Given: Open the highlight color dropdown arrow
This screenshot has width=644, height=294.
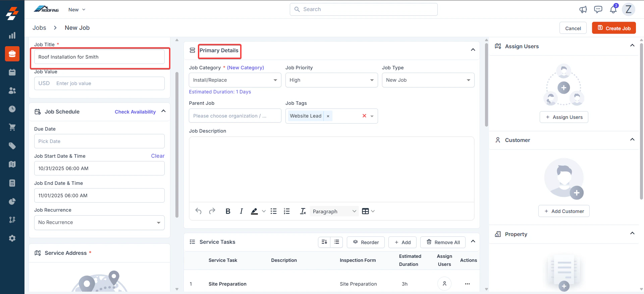Looking at the screenshot, I should [264, 211].
